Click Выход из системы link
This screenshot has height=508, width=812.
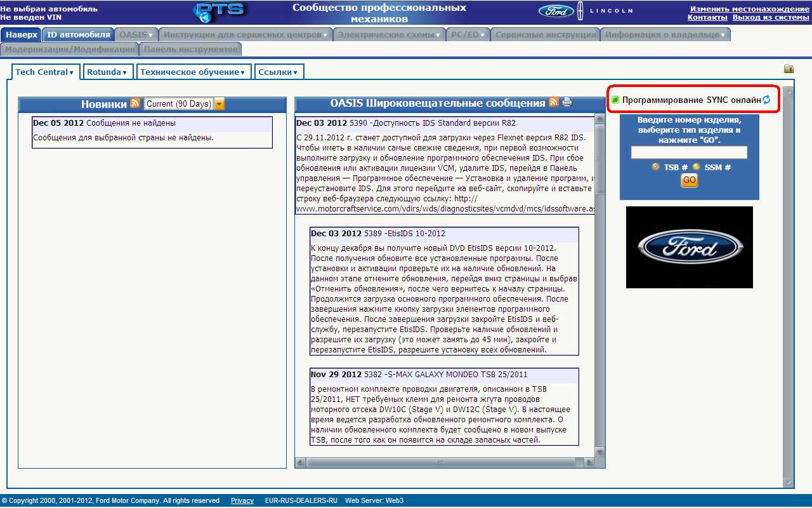(771, 17)
